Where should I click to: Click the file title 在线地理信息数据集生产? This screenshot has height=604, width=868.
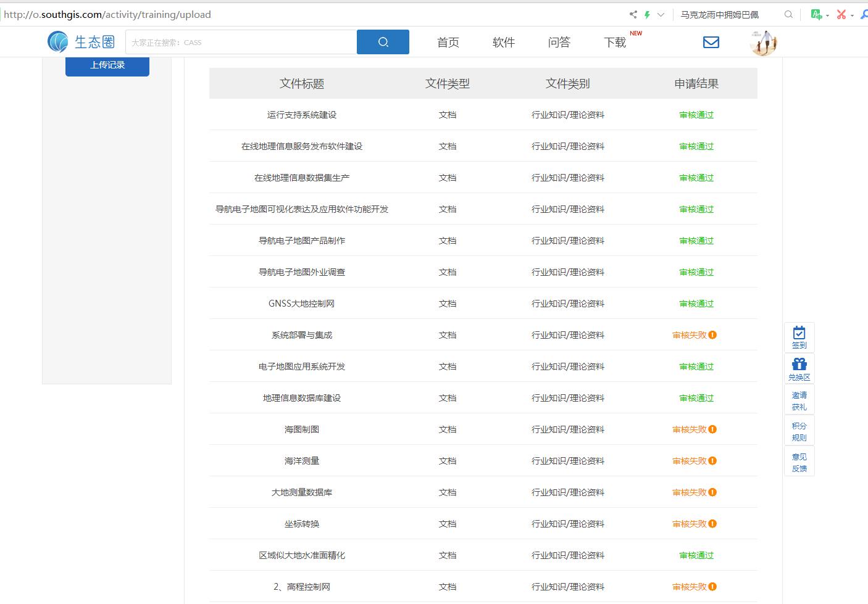click(302, 178)
